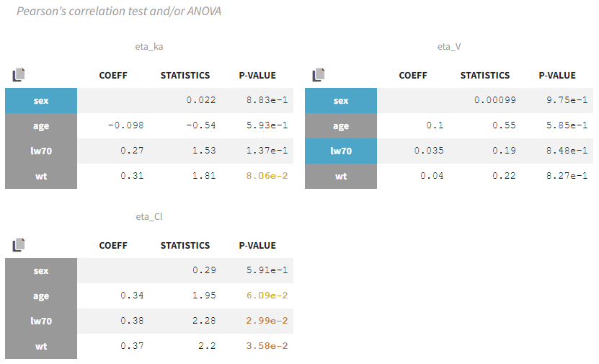The width and height of the screenshot is (599, 364).
Task: Click the age covariate in eta_Cl table
Action: click(41, 296)
